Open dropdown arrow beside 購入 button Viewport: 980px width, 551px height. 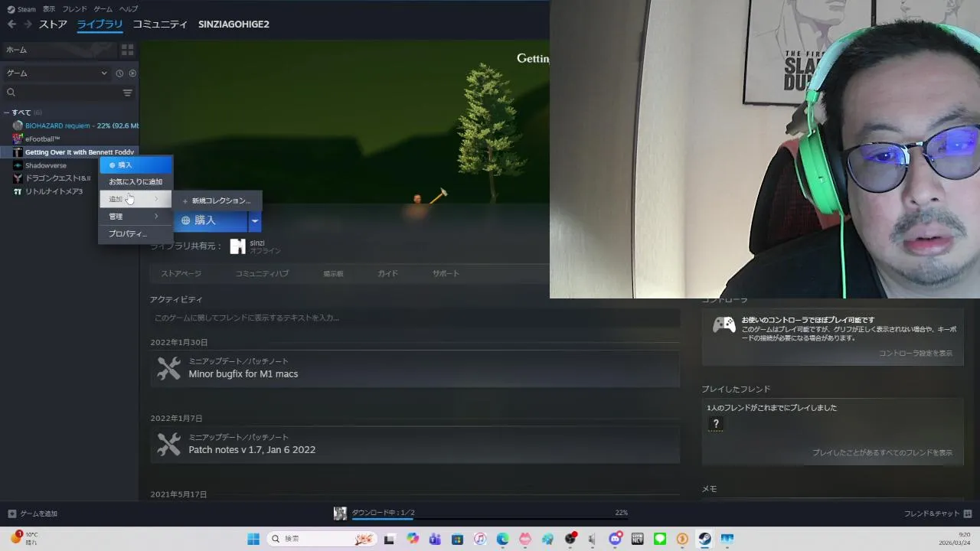[255, 220]
